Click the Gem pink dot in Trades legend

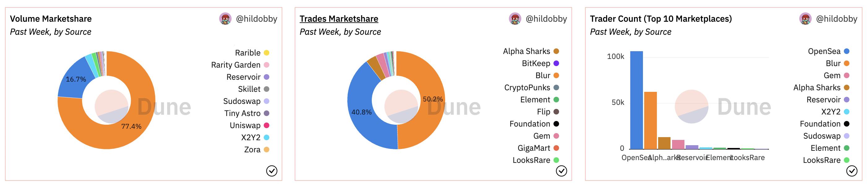[556, 136]
